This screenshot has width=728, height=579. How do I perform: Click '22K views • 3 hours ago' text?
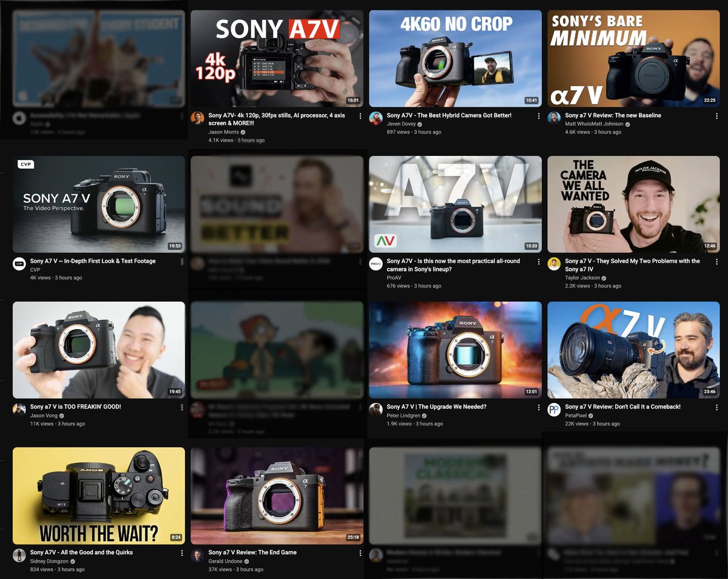592,424
